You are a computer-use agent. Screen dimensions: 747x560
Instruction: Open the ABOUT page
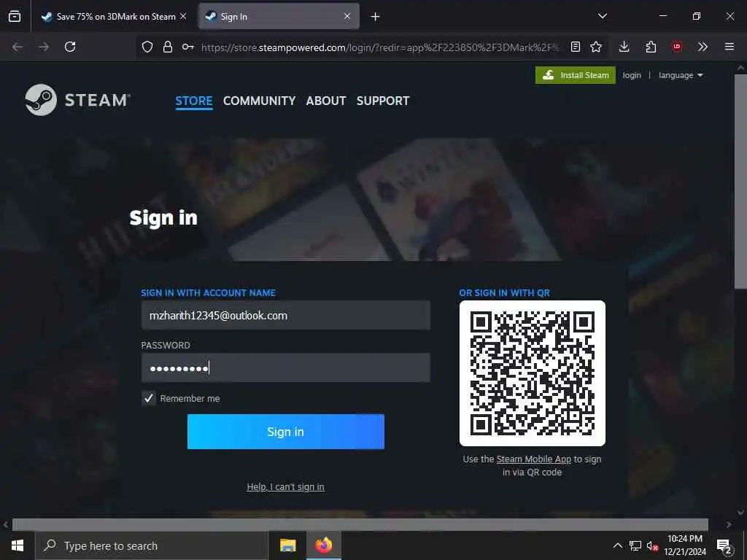(326, 101)
